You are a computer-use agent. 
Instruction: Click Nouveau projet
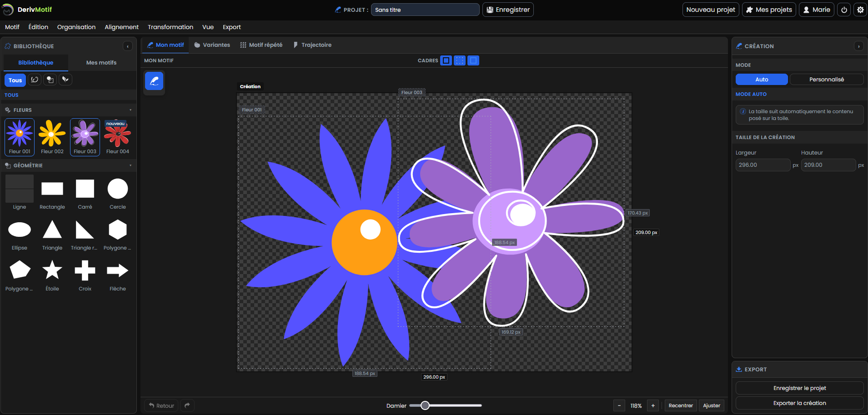(x=711, y=10)
